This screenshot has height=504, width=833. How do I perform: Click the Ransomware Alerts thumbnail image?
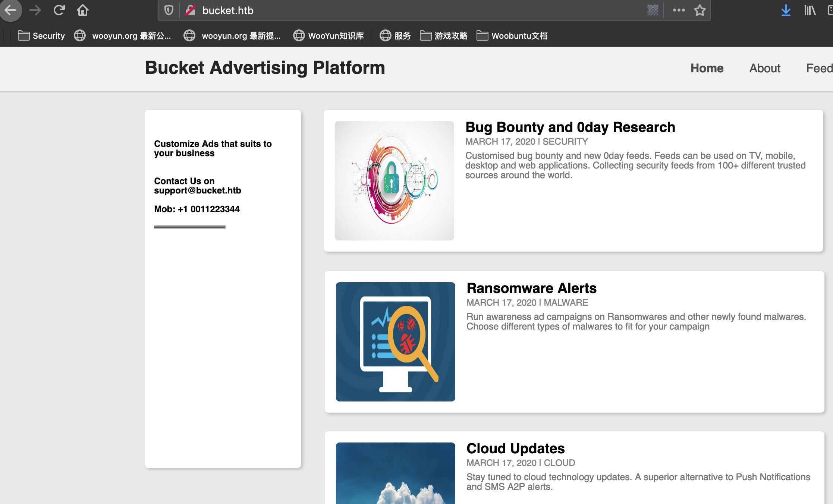coord(395,341)
